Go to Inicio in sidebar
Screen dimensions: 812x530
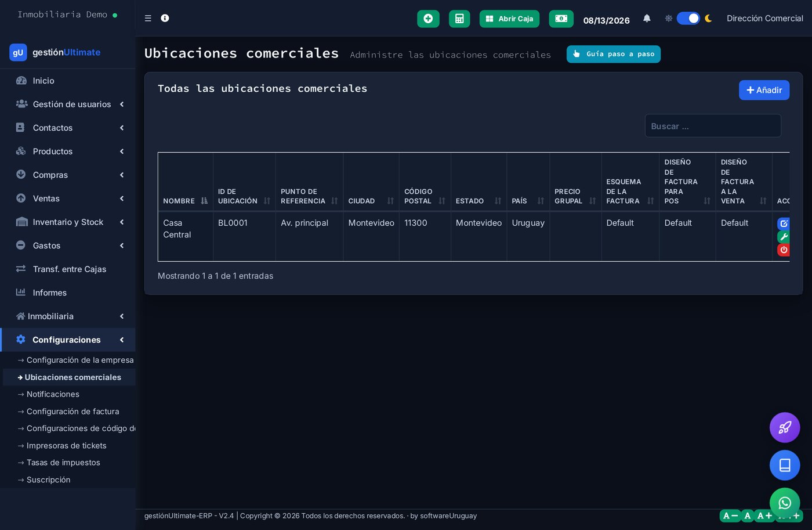pyautogui.click(x=69, y=81)
